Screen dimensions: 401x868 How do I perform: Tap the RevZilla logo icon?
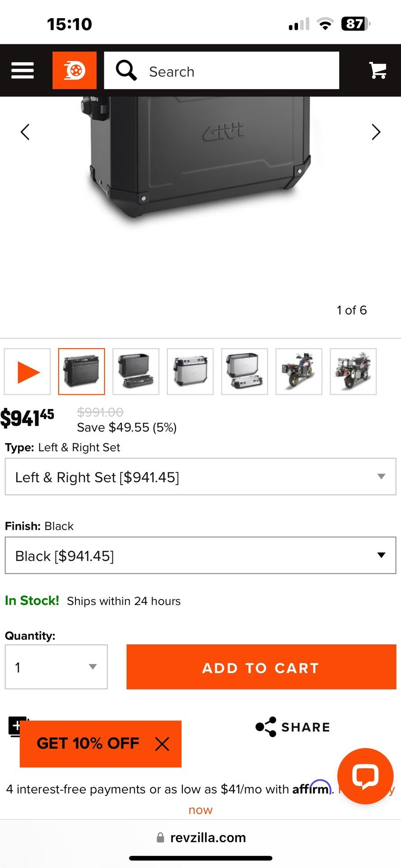[x=75, y=71]
